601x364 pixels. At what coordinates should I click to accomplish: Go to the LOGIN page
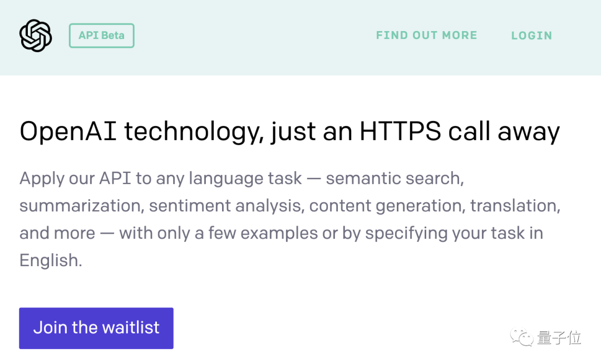(531, 36)
